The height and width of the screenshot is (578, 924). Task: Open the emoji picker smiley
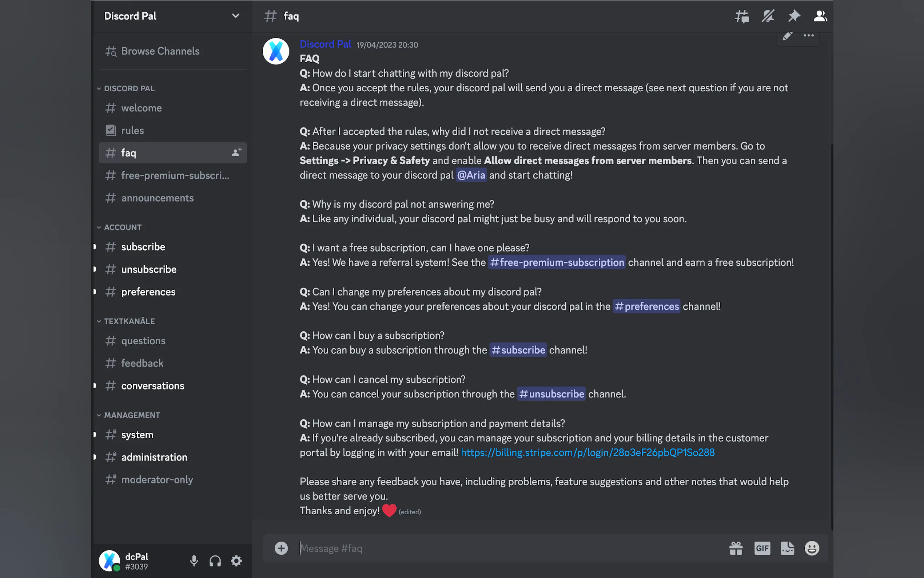[812, 548]
